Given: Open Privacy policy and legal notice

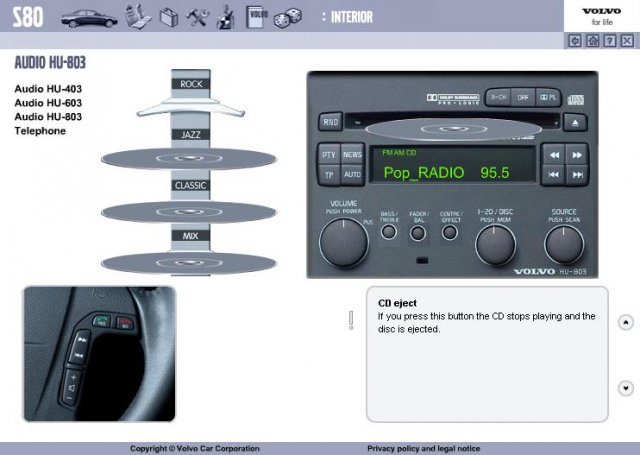Looking at the screenshot, I should tap(423, 448).
